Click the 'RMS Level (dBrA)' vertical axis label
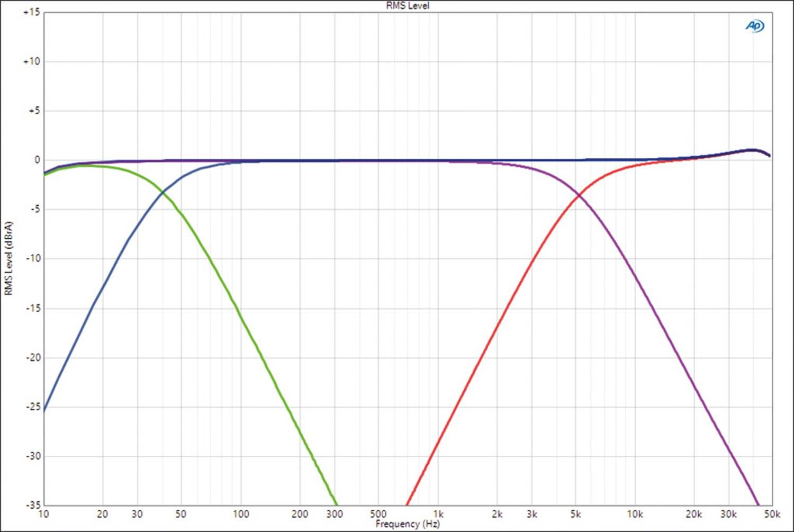The image size is (794, 532). (8, 258)
